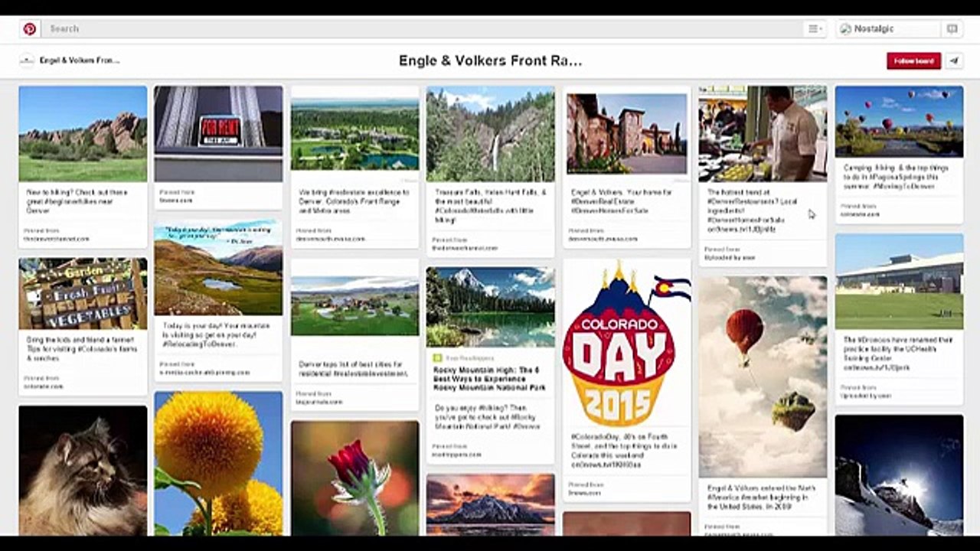Open the red tulip bud pin
The image size is (980, 551).
tap(354, 478)
